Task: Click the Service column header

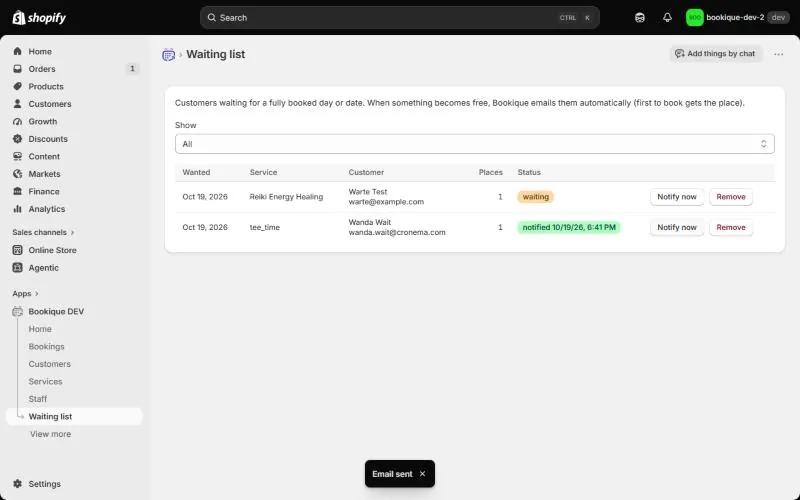Action: point(263,172)
